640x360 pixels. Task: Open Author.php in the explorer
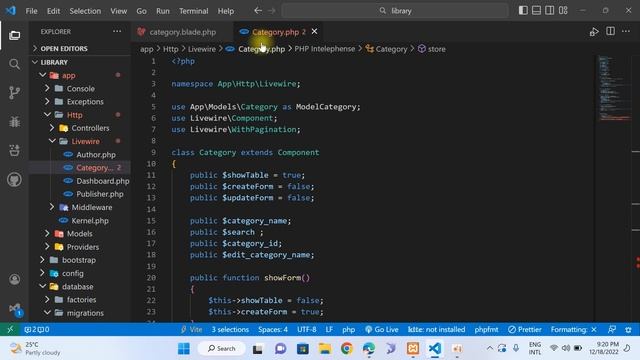(96, 155)
